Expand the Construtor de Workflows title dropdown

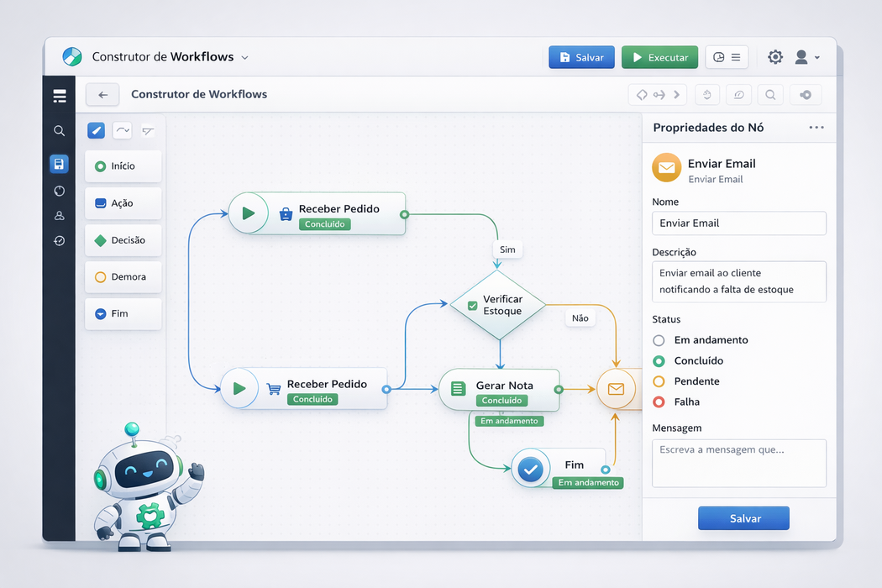[x=245, y=58]
